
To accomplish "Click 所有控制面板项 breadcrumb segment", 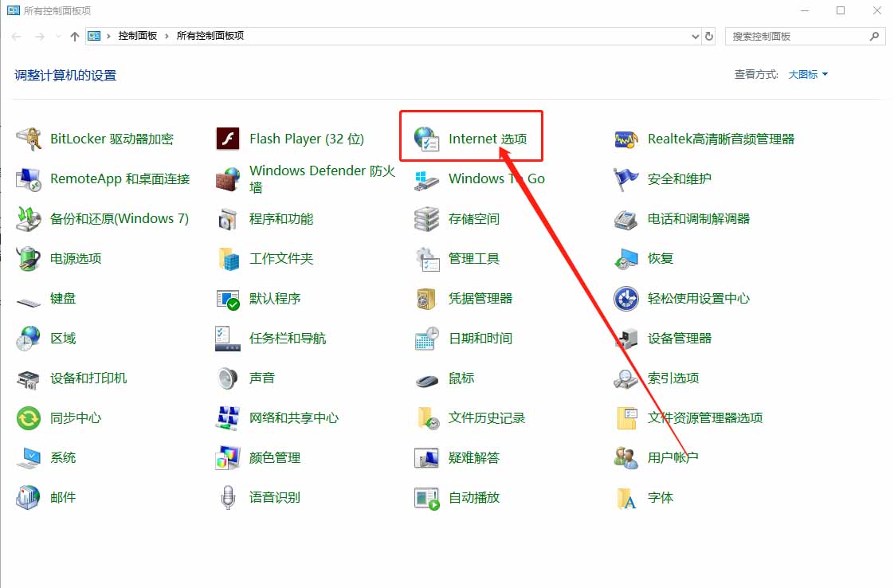I will tap(210, 36).
